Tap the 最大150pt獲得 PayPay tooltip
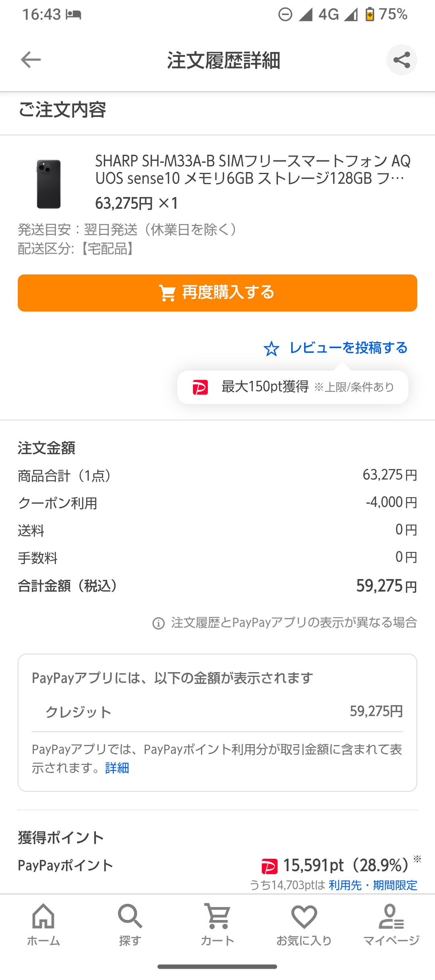This screenshot has width=435, height=980. [x=293, y=387]
